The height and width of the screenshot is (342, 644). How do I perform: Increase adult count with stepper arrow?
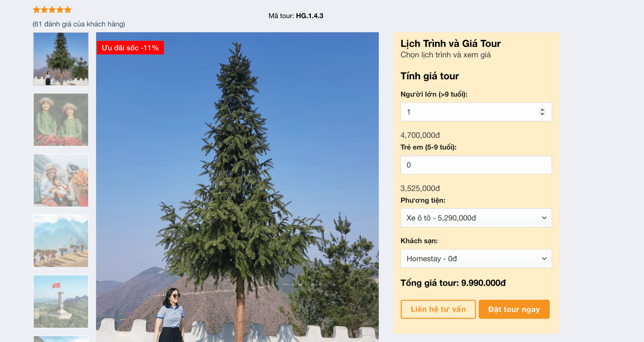pyautogui.click(x=542, y=110)
